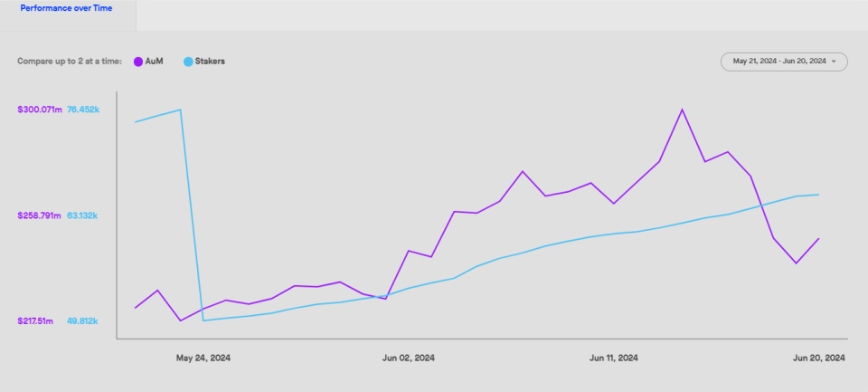868x392 pixels.
Task: Toggle the Stakers blue series dot
Action: click(188, 62)
